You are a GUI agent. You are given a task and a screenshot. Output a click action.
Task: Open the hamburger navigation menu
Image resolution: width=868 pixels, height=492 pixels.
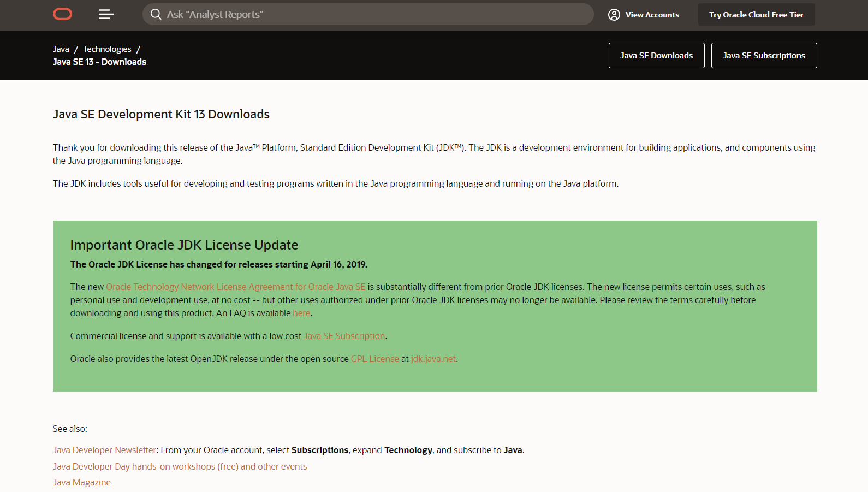point(106,14)
